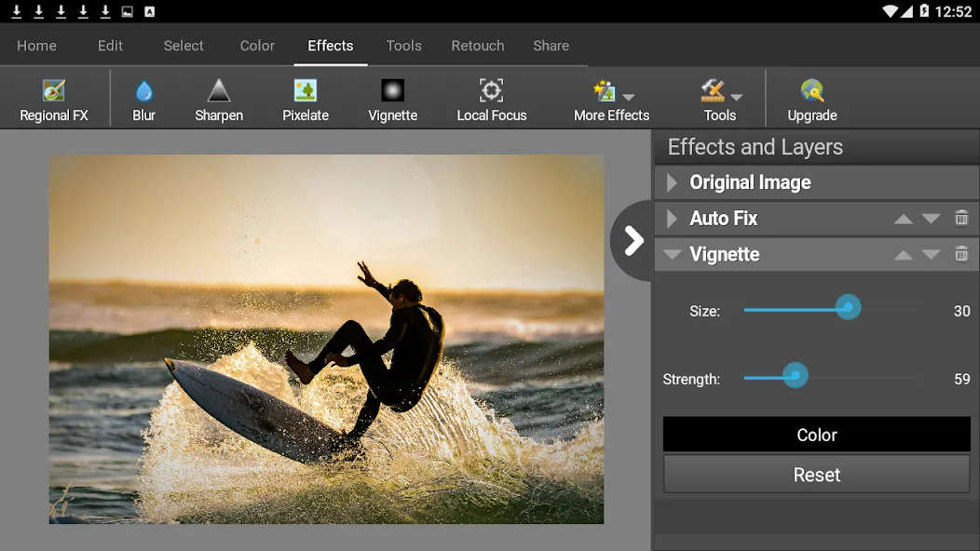The height and width of the screenshot is (551, 980).
Task: Click the Upgrade globe icon
Action: (x=812, y=91)
